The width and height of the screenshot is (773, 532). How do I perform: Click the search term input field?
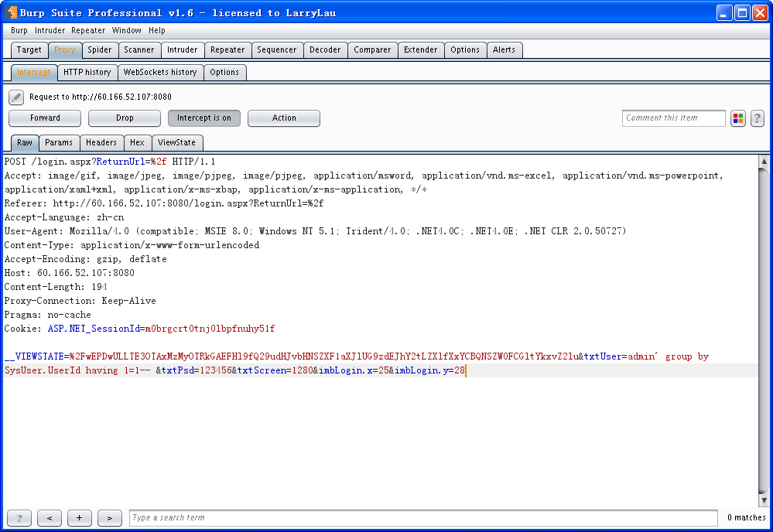(x=423, y=518)
